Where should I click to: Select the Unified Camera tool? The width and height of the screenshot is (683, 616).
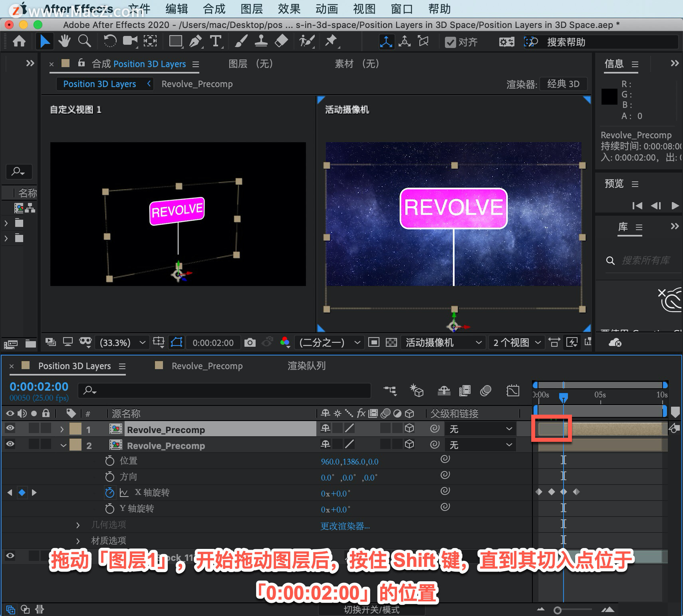point(130,41)
